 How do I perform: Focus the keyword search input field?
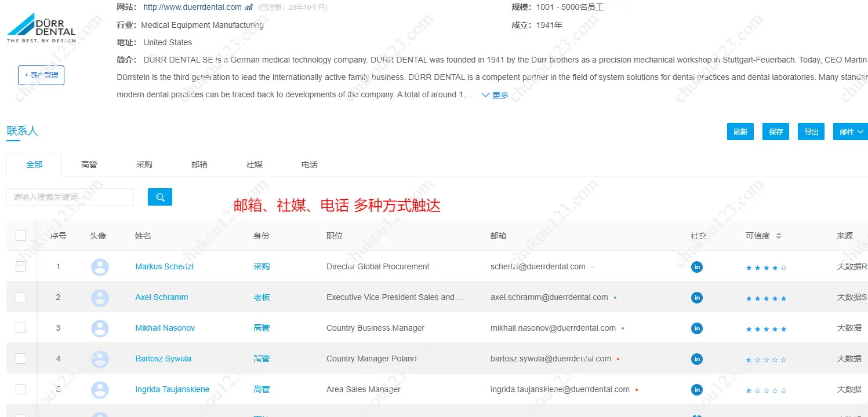coord(70,197)
